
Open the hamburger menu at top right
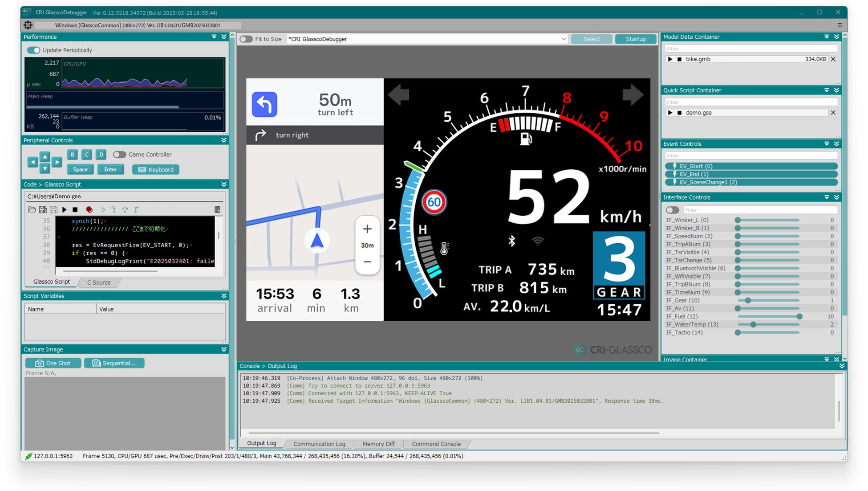[x=840, y=25]
